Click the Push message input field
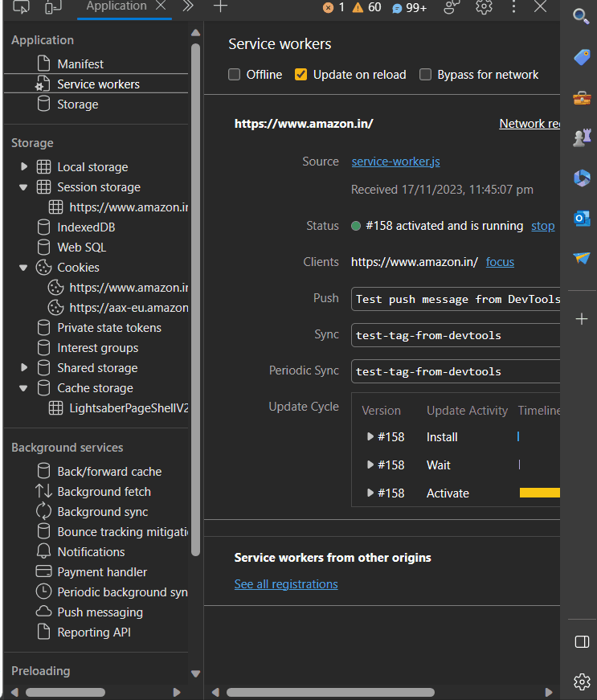The height and width of the screenshot is (700, 597). pyautogui.click(x=456, y=299)
